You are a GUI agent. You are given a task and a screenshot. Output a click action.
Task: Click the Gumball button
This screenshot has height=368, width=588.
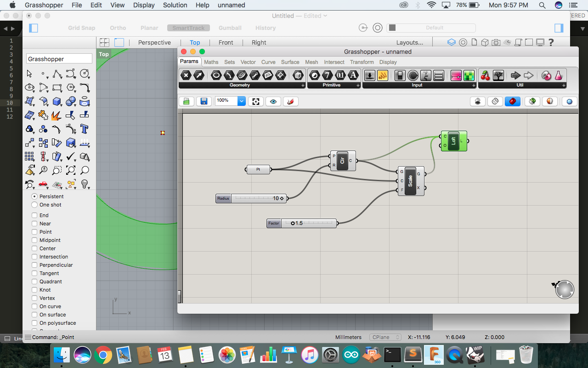(x=230, y=28)
